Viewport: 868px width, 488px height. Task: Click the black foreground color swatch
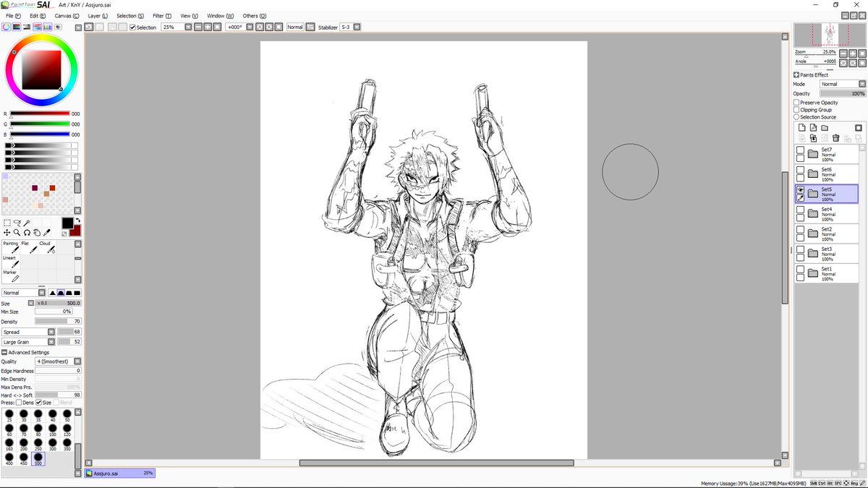(x=67, y=223)
